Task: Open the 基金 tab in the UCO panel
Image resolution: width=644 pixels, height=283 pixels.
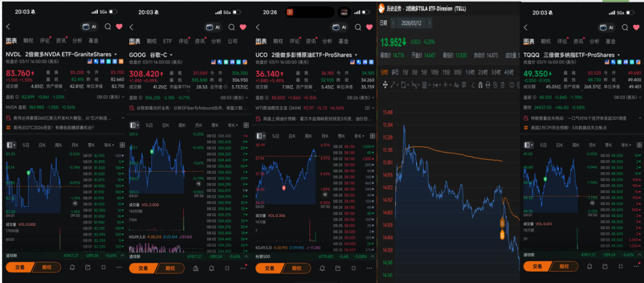Action: (x=343, y=41)
